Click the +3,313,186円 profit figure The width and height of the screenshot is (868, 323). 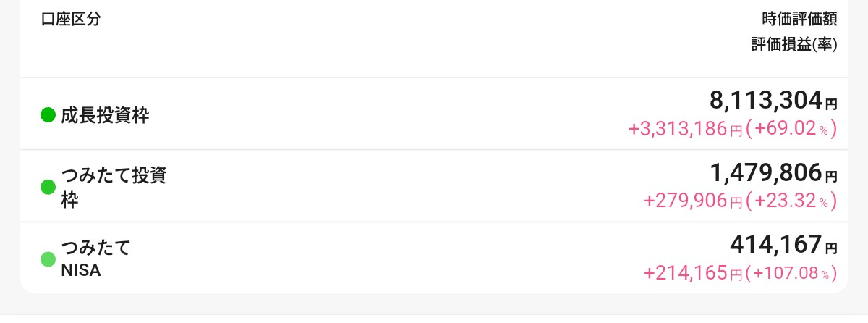[686, 130]
